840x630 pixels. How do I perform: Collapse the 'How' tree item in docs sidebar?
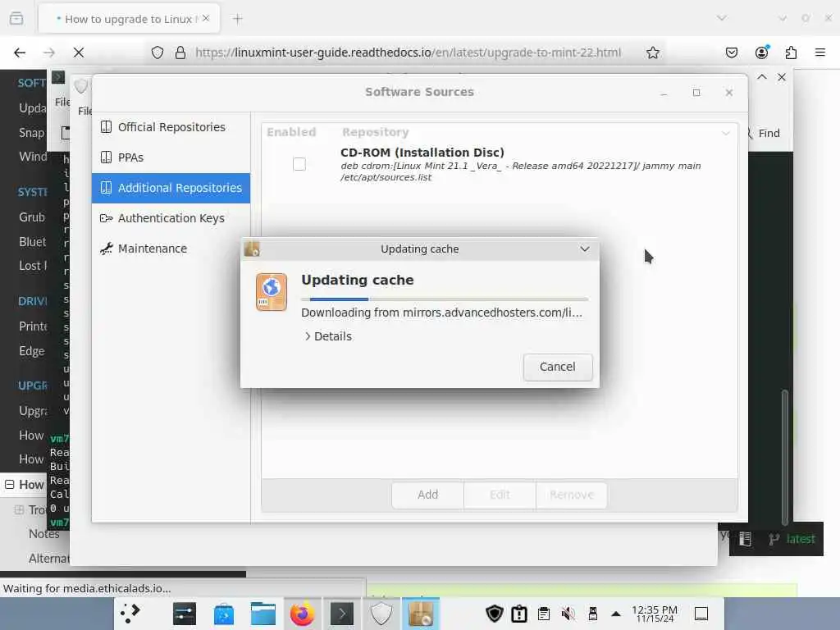pyautogui.click(x=10, y=485)
